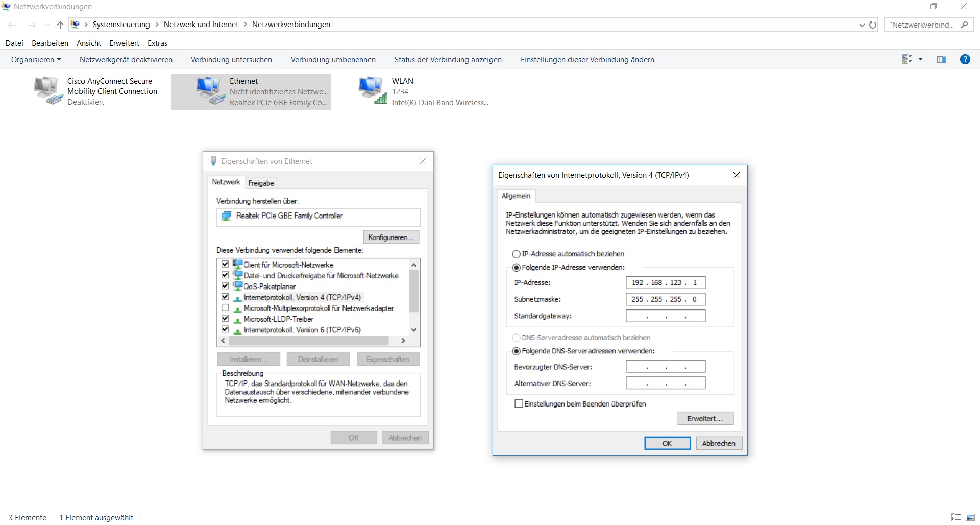Image resolution: width=980 pixels, height=525 pixels.
Task: Select the Allgemein tab
Action: pyautogui.click(x=516, y=196)
